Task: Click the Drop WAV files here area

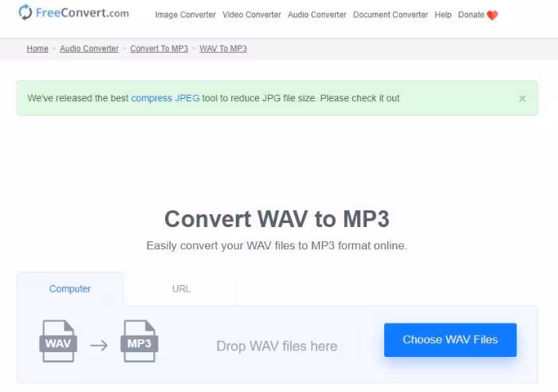Action: coord(277,346)
